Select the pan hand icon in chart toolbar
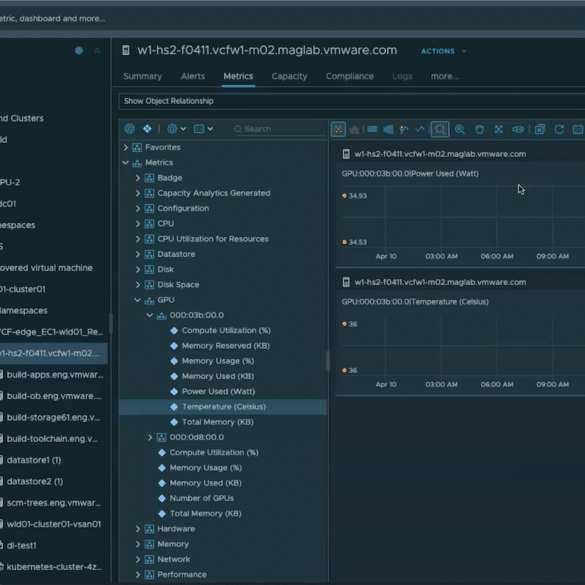The width and height of the screenshot is (585, 585). tap(479, 129)
